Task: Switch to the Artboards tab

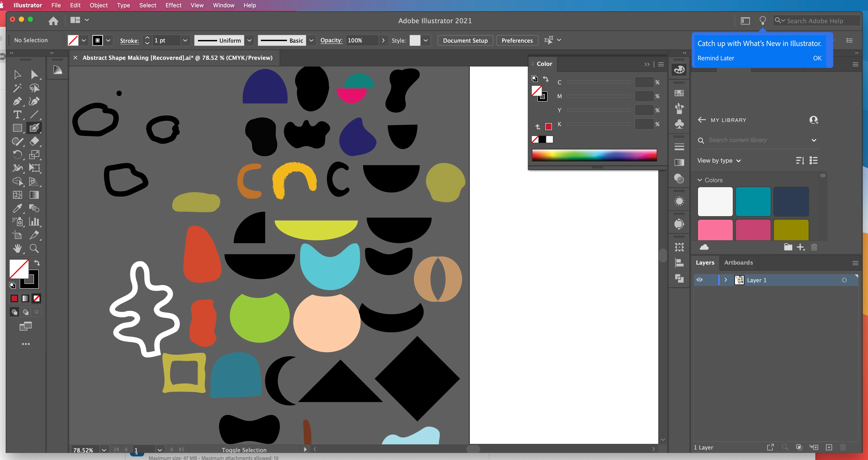Action: 738,262
